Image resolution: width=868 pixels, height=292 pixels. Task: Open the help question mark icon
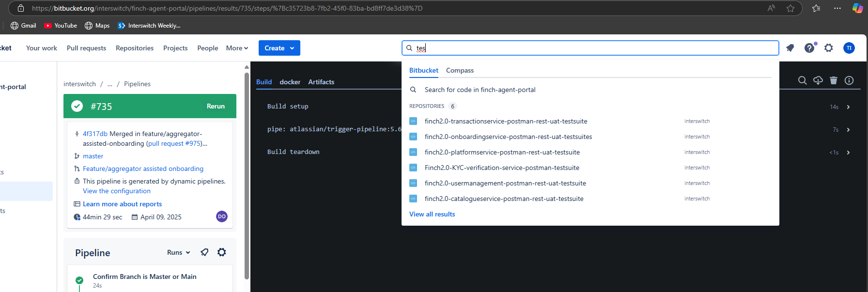(809, 48)
